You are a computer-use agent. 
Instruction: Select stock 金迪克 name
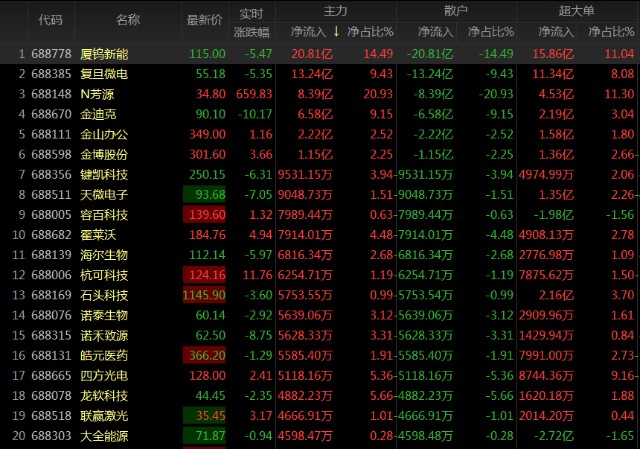(98, 114)
